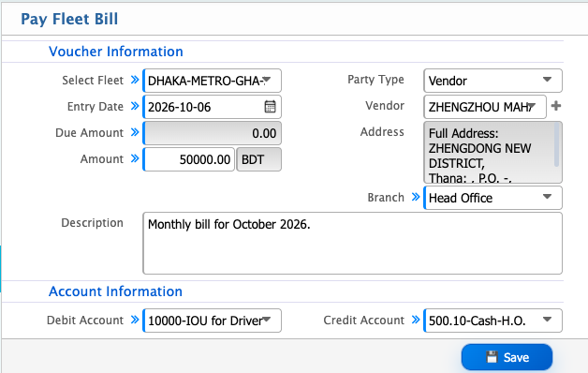Save the fleet bill payment
This screenshot has height=373, width=588.
507,357
